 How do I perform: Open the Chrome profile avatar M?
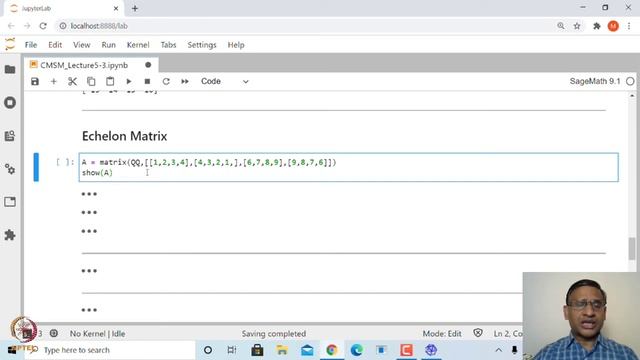coord(613,26)
